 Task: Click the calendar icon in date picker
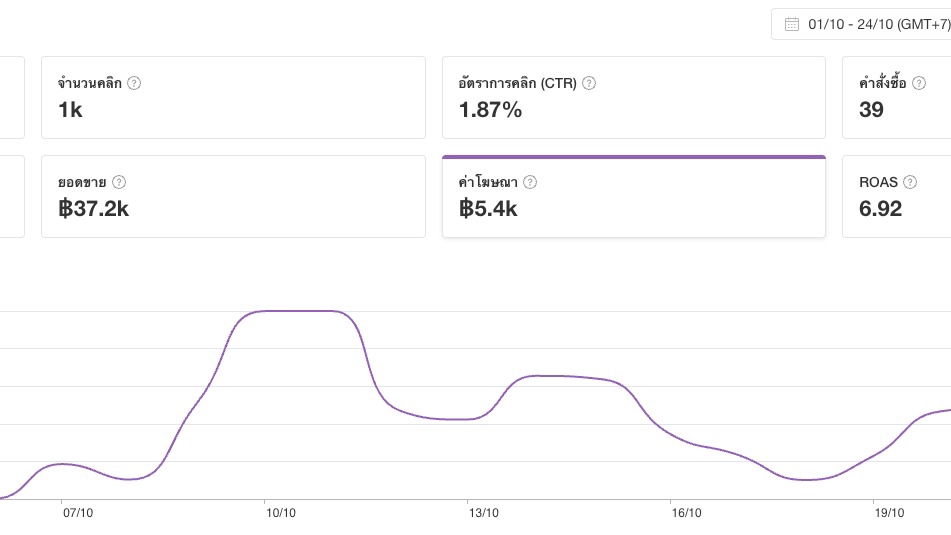point(792,24)
